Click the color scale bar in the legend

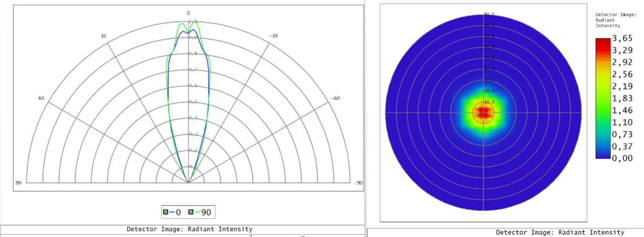pyautogui.click(x=603, y=98)
